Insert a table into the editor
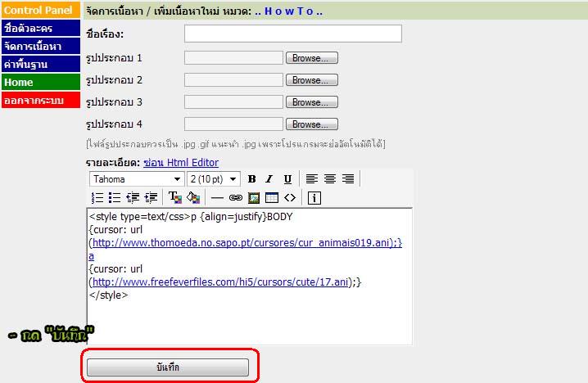Screen dimensions: 588x383 (x=272, y=197)
